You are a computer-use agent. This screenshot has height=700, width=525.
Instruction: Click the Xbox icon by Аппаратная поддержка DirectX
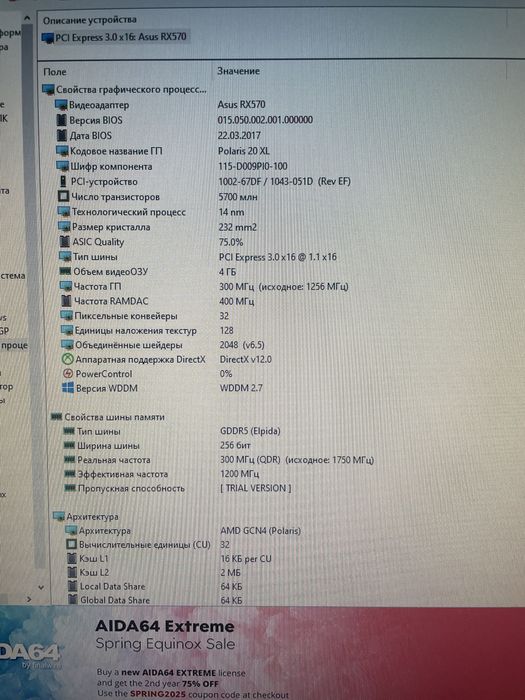click(67, 359)
